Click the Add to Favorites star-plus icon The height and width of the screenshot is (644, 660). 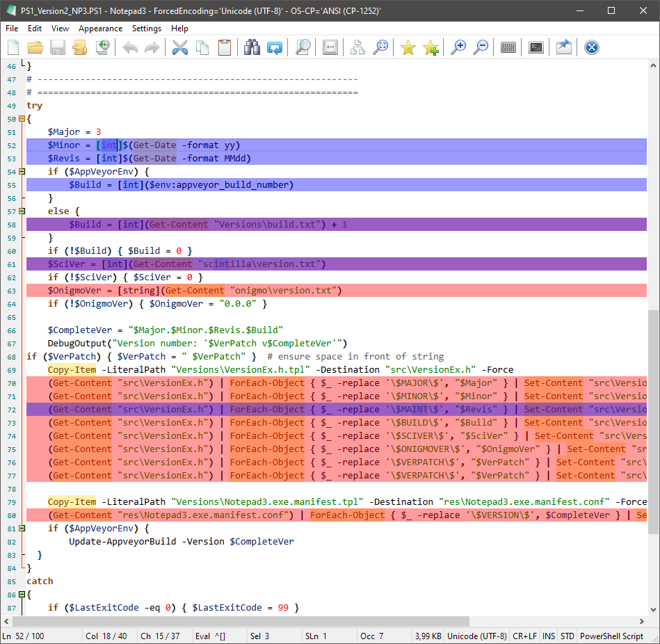click(430, 47)
